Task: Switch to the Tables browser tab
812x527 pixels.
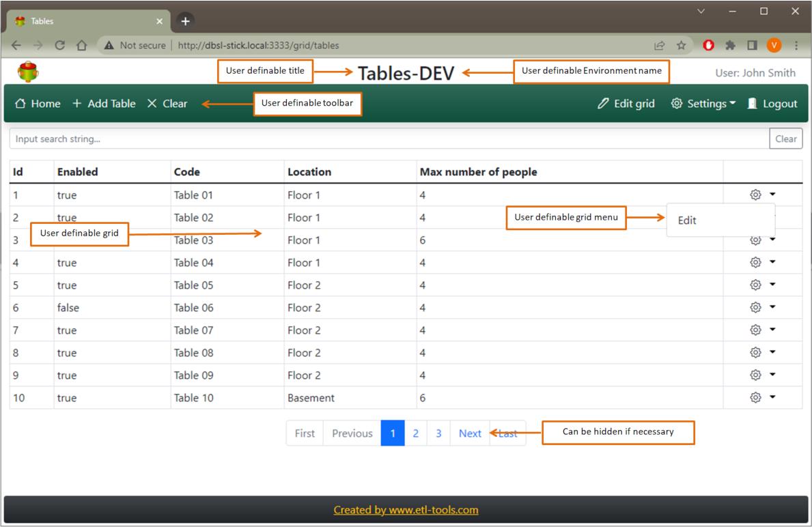Action: 88,21
